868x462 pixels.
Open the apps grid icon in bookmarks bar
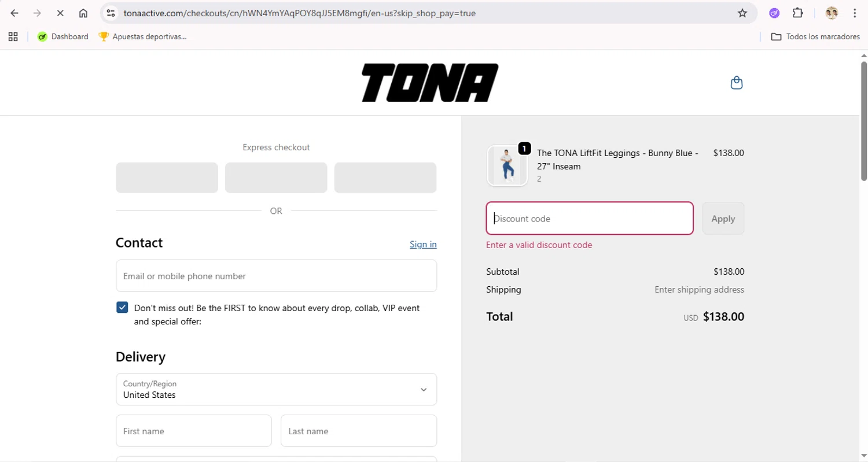click(x=13, y=36)
